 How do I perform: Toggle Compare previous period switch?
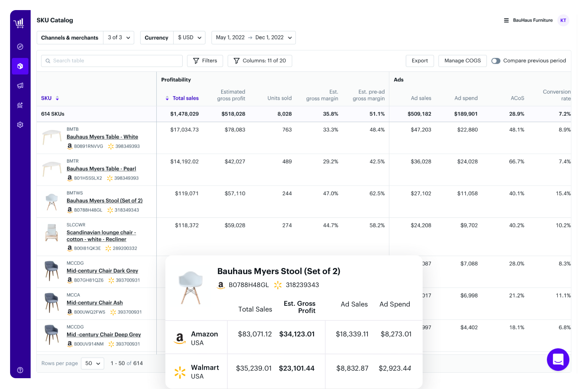pos(496,61)
